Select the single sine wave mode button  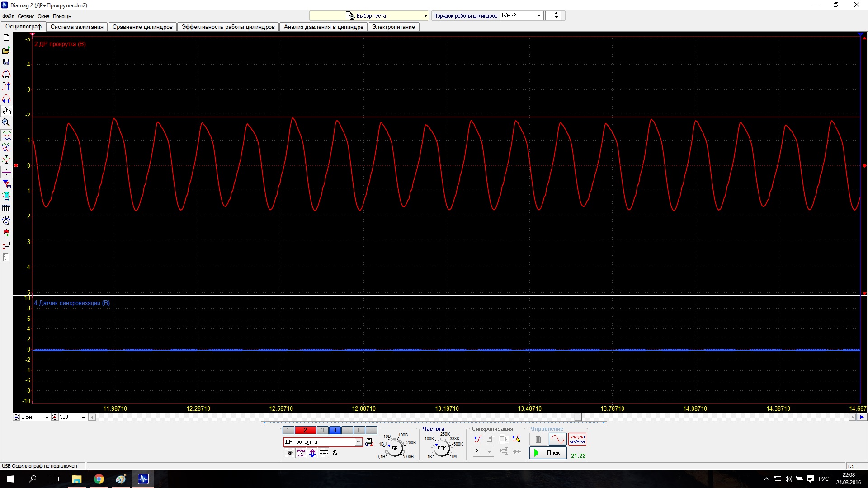[557, 439]
